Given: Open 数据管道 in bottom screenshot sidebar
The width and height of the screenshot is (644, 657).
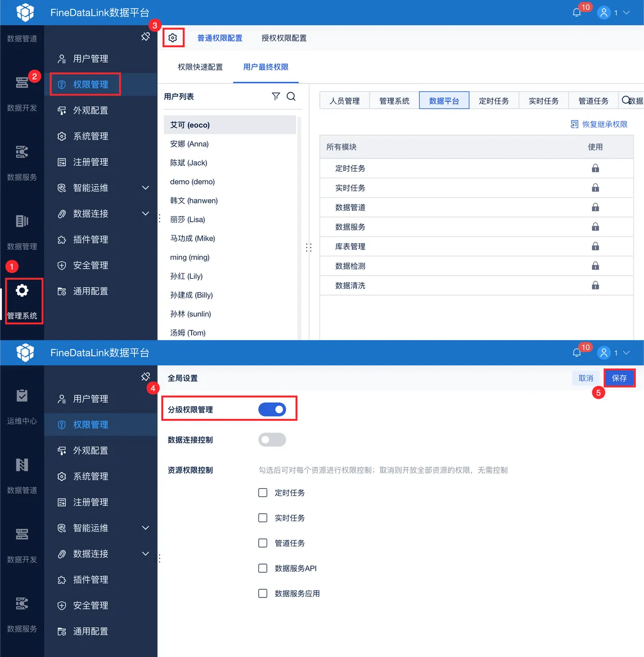Looking at the screenshot, I should pos(22,476).
